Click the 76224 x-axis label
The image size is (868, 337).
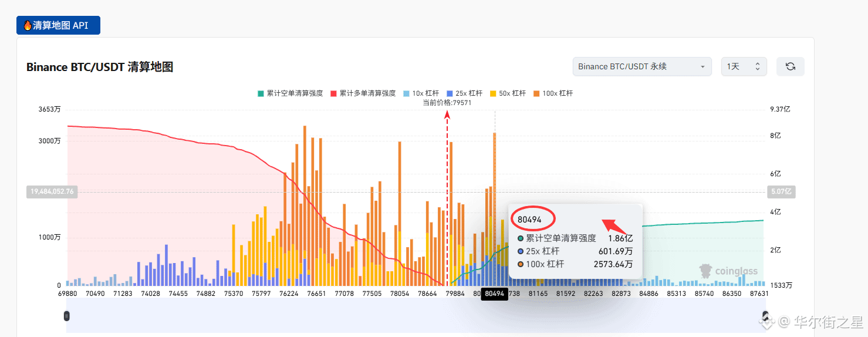(x=289, y=293)
